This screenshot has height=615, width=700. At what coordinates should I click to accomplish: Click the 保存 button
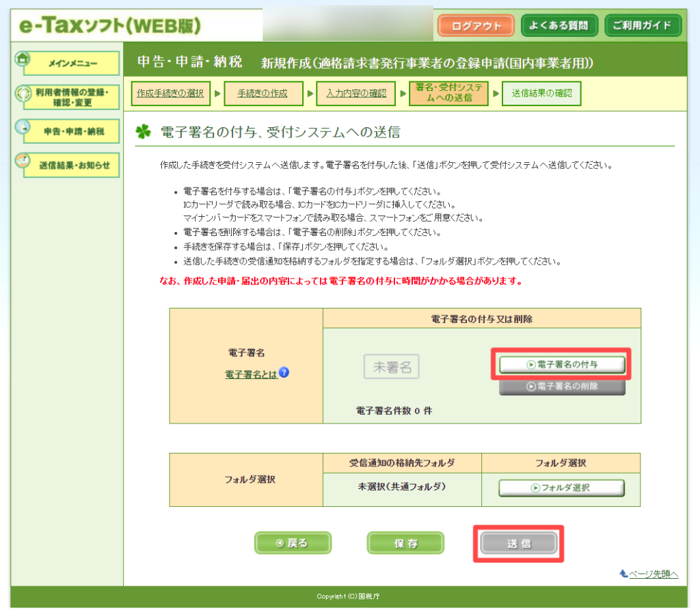tap(405, 543)
